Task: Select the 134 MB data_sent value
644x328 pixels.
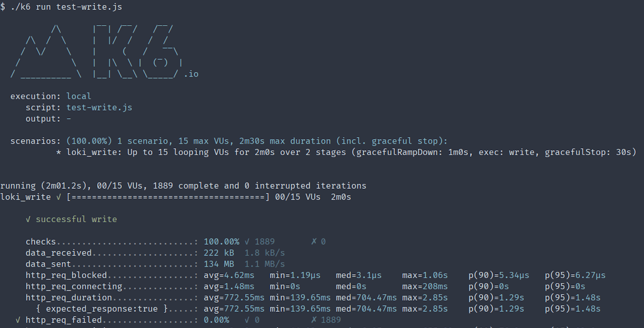Action: pos(219,264)
